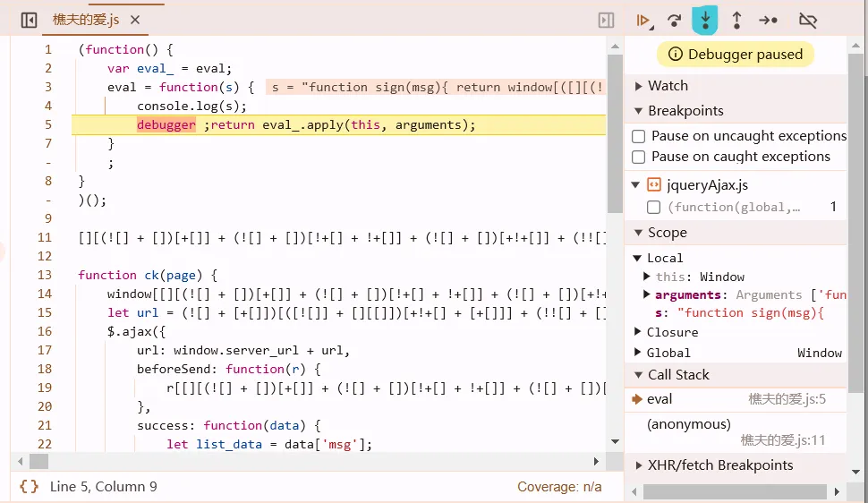Expand the Watch section
Screen dimensions: 868x503
pyautogui.click(x=639, y=86)
